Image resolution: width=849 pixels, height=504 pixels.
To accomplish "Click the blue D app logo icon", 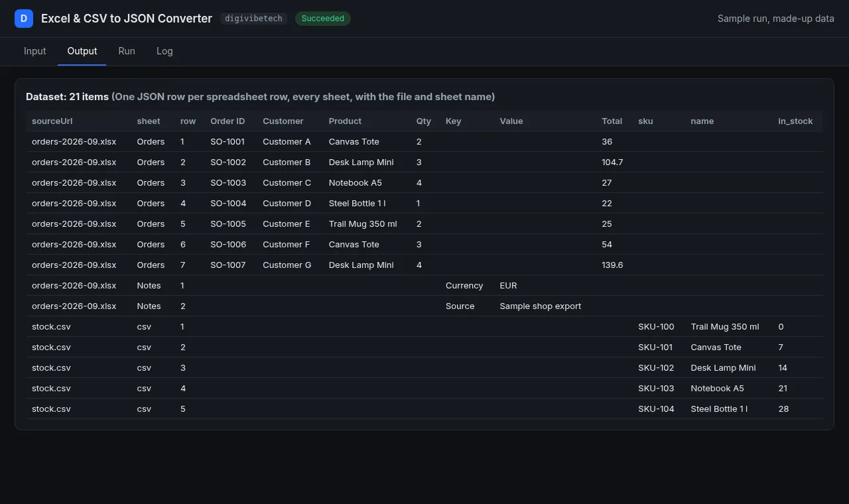I will click(24, 19).
